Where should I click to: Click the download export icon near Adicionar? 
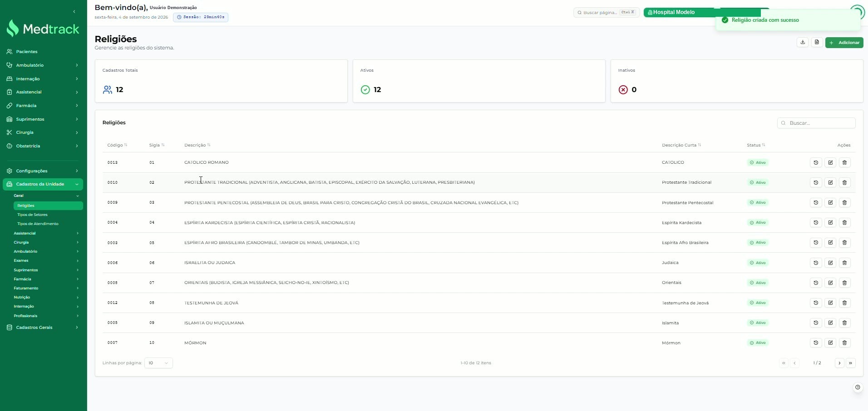803,42
